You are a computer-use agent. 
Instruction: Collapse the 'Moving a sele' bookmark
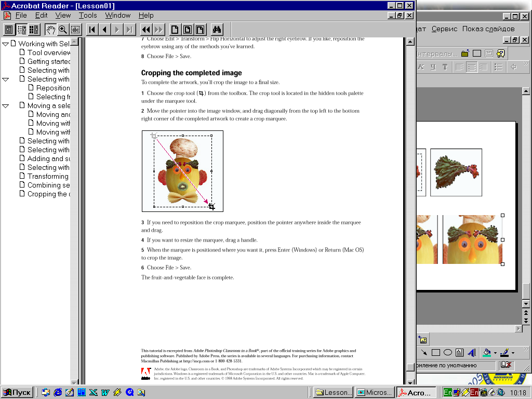(x=5, y=106)
